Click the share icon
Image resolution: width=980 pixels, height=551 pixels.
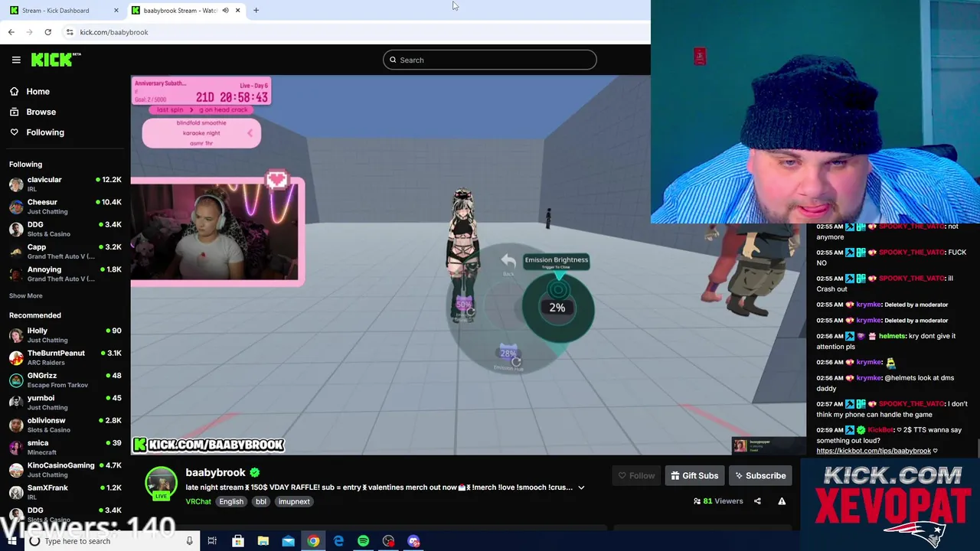point(757,501)
